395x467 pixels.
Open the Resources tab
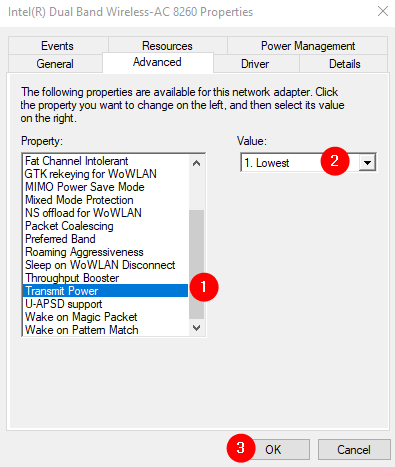tap(167, 46)
